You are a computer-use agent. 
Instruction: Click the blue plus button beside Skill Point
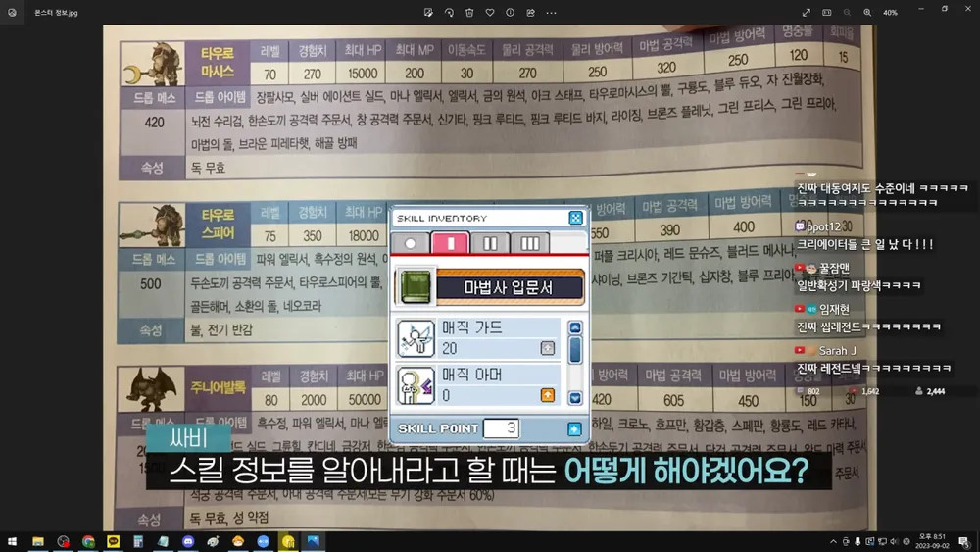574,428
